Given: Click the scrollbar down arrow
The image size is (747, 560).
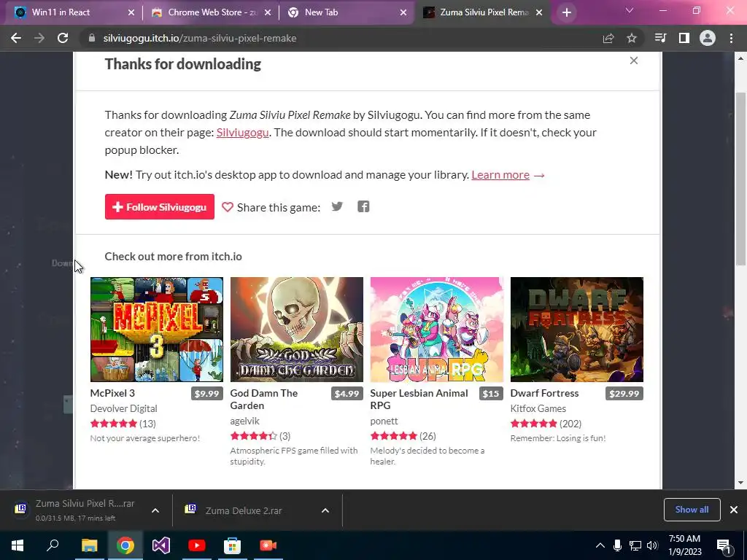Looking at the screenshot, I should [741, 483].
